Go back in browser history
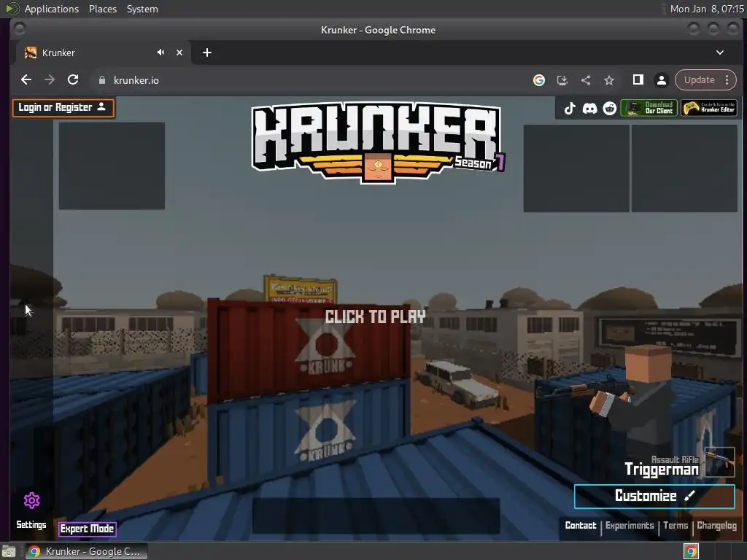This screenshot has width=747, height=560. point(26,80)
